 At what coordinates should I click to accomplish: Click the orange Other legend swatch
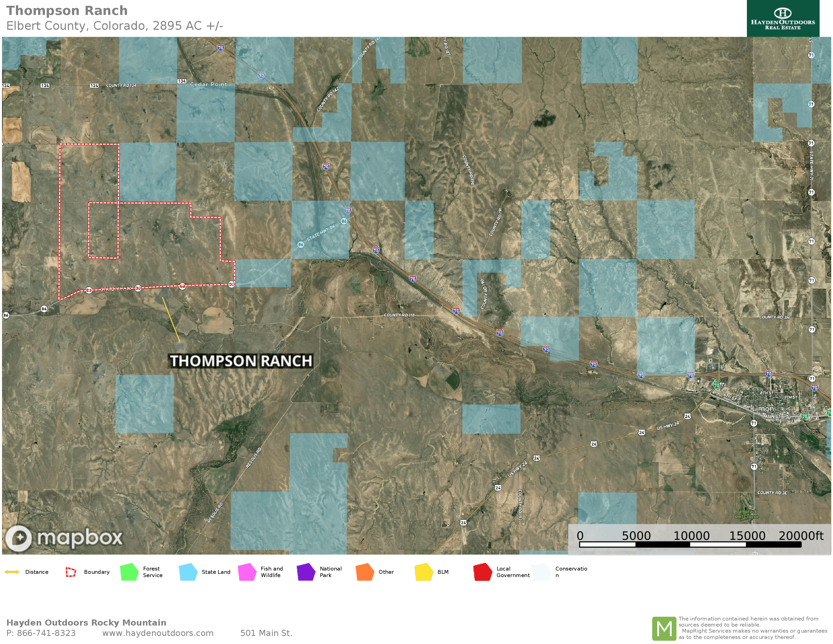coord(365,572)
